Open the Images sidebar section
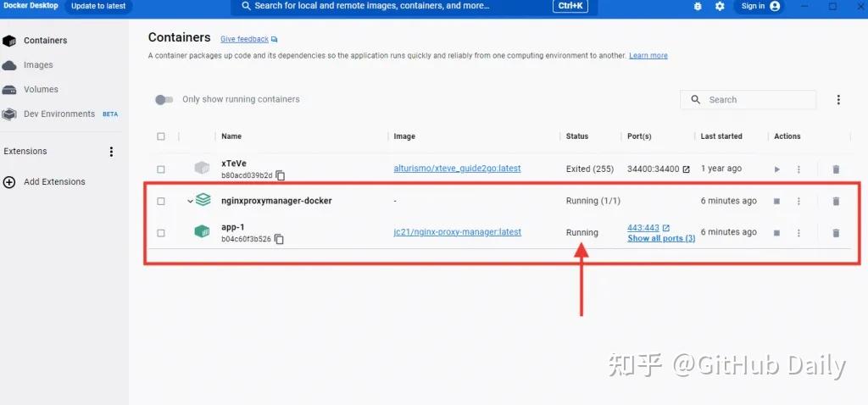This screenshot has width=868, height=405. [38, 64]
